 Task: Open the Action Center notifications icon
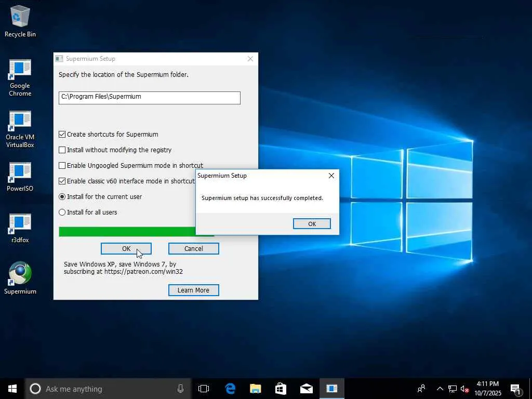(516, 389)
